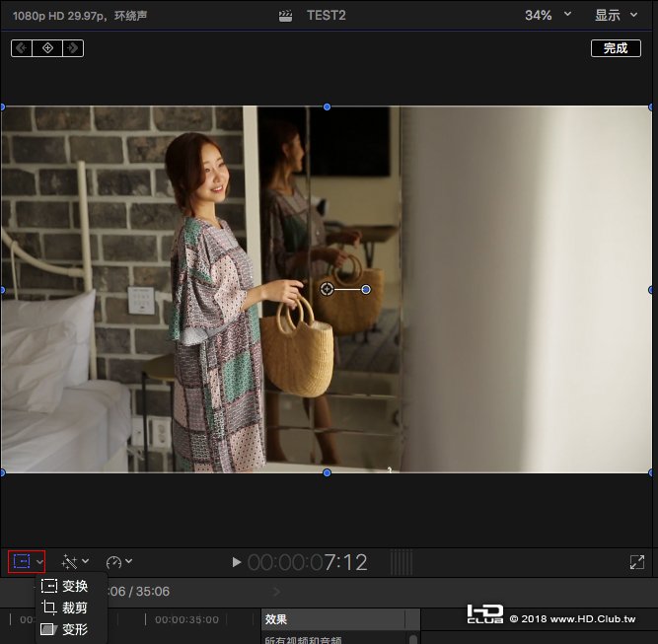Click the top center transform handle
The height and width of the screenshot is (644, 658).
[x=327, y=107]
